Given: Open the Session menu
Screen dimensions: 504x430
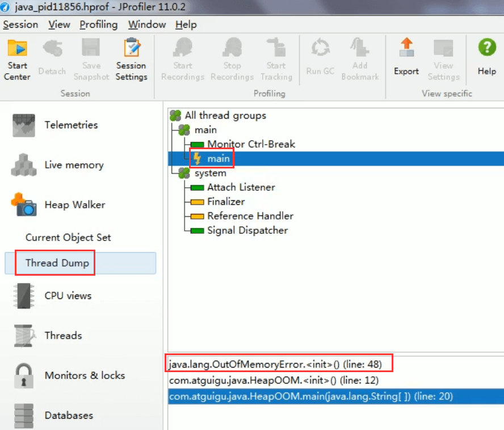Looking at the screenshot, I should coord(20,25).
